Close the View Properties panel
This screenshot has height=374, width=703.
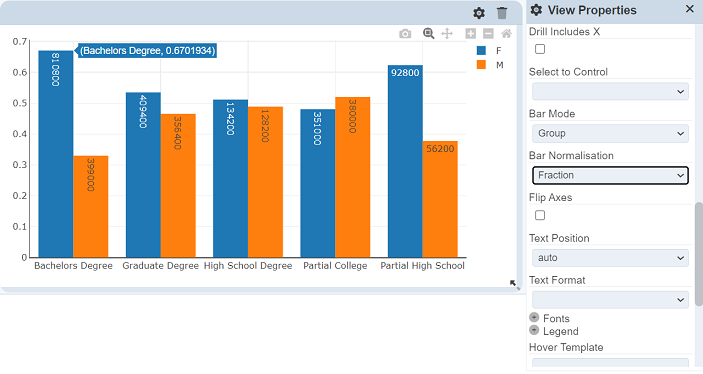point(690,9)
